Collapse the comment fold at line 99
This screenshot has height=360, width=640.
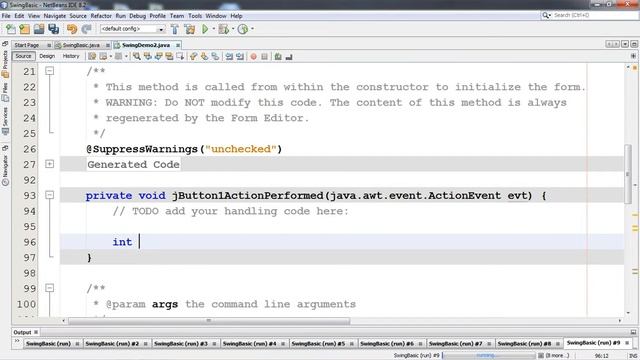(49, 288)
